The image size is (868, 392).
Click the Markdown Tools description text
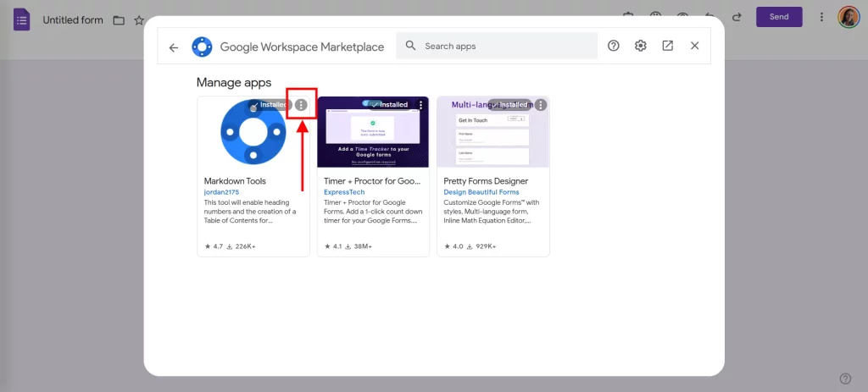(x=250, y=212)
